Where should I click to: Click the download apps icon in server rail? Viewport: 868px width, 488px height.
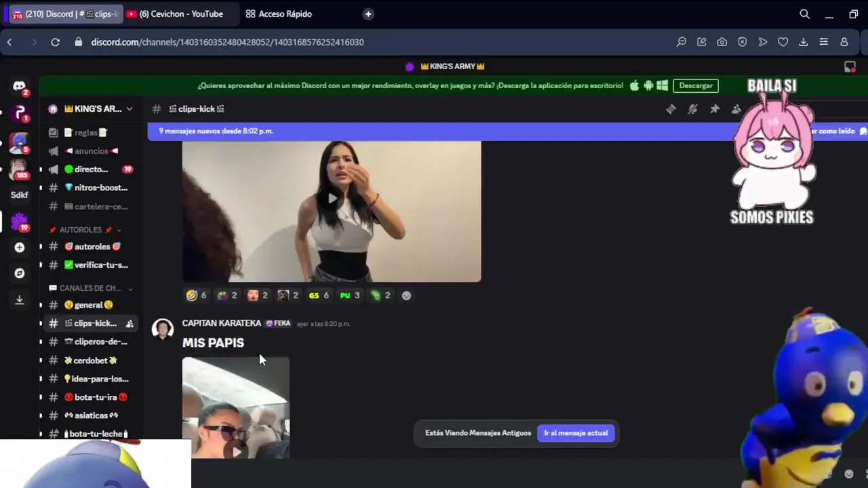point(20,299)
